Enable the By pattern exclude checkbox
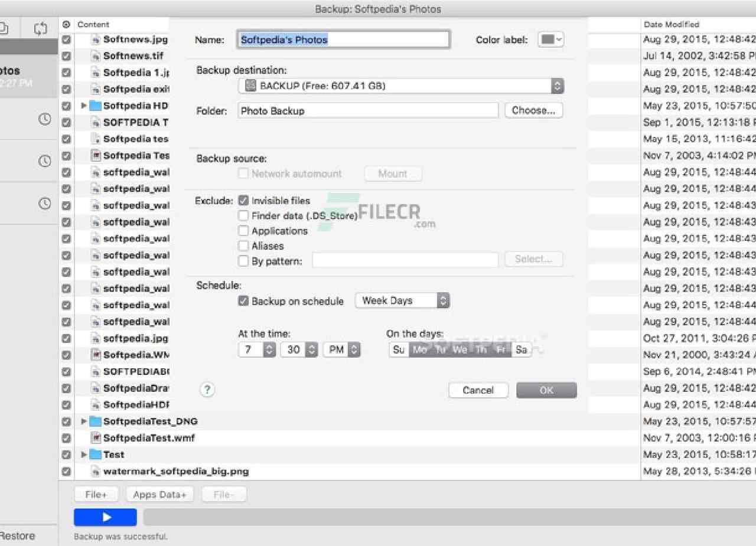The width and height of the screenshot is (756, 546). point(243,261)
